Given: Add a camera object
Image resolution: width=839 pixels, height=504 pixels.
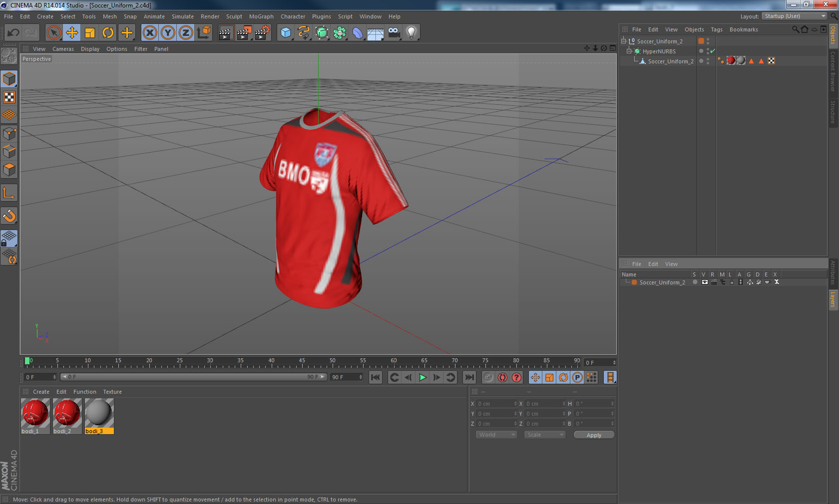Looking at the screenshot, I should click(394, 33).
